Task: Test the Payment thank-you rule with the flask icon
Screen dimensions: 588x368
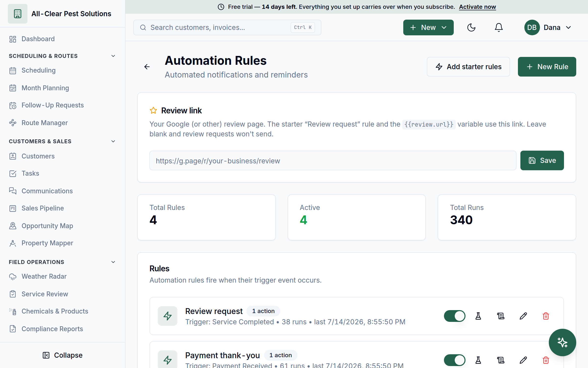Action: 478,360
